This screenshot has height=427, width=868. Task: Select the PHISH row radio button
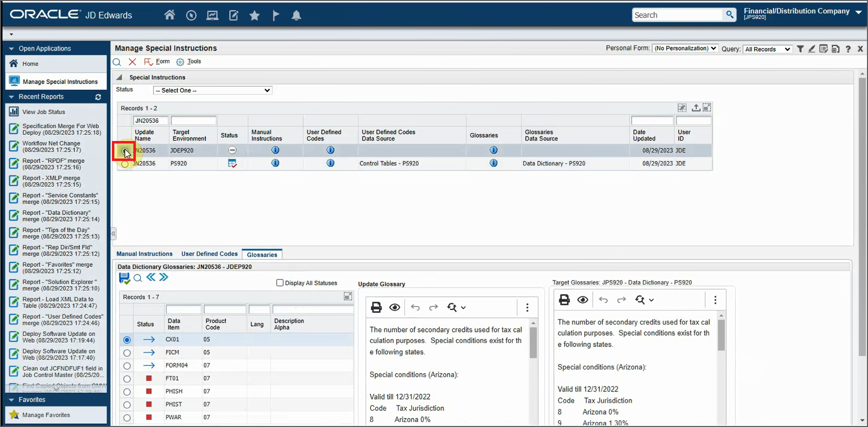point(127,392)
